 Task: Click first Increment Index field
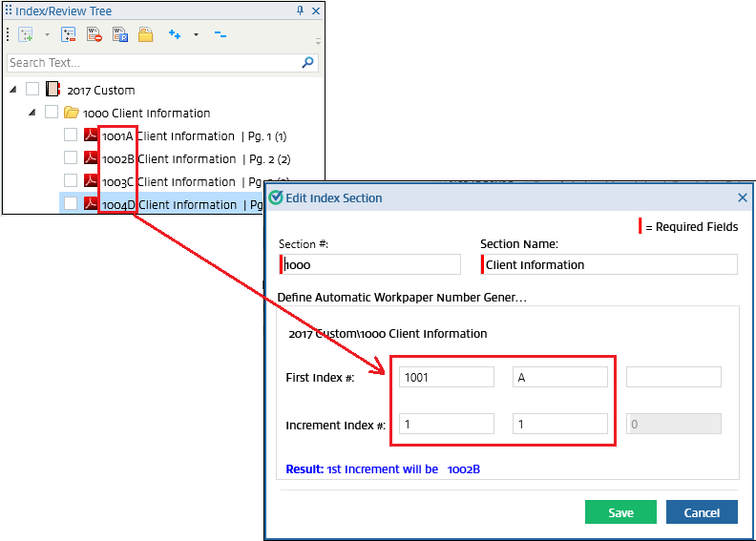point(447,424)
